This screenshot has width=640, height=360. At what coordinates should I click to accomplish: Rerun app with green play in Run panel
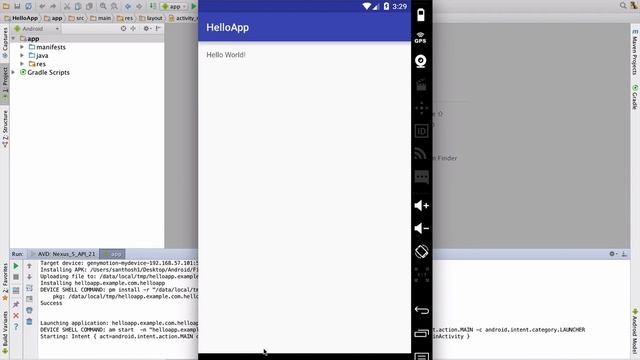point(16,266)
